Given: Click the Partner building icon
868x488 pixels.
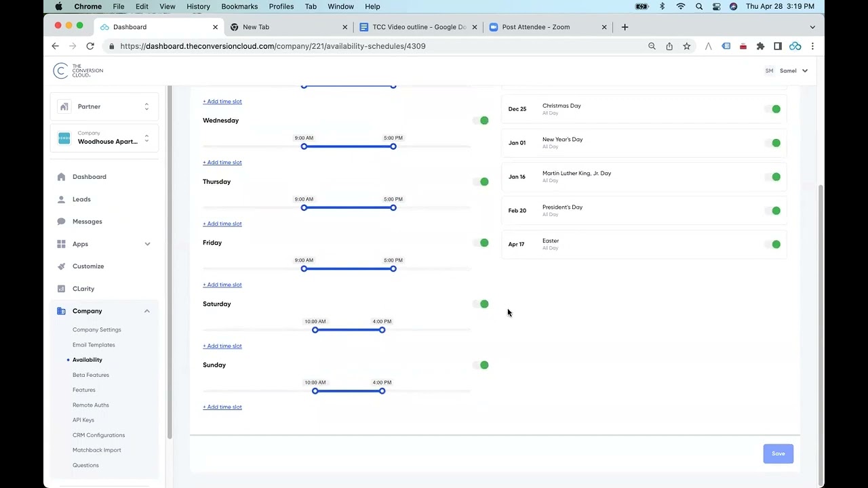Looking at the screenshot, I should [64, 106].
